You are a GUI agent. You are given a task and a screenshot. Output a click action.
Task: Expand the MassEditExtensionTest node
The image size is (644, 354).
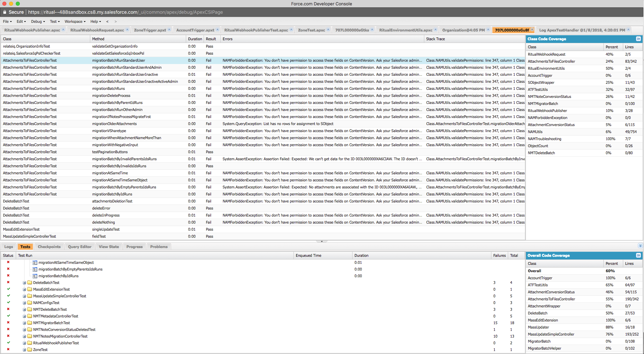pyautogui.click(x=24, y=289)
